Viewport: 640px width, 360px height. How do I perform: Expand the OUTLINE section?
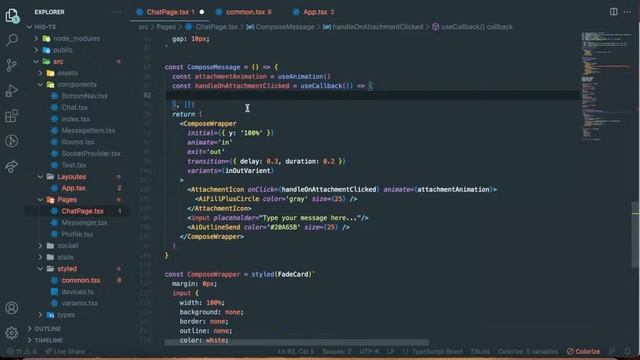pos(47,329)
